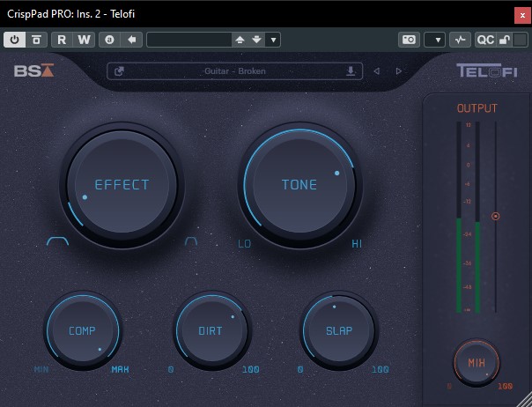Click the 0 label under Slap
Screen dimensions: 532x407
300,369
